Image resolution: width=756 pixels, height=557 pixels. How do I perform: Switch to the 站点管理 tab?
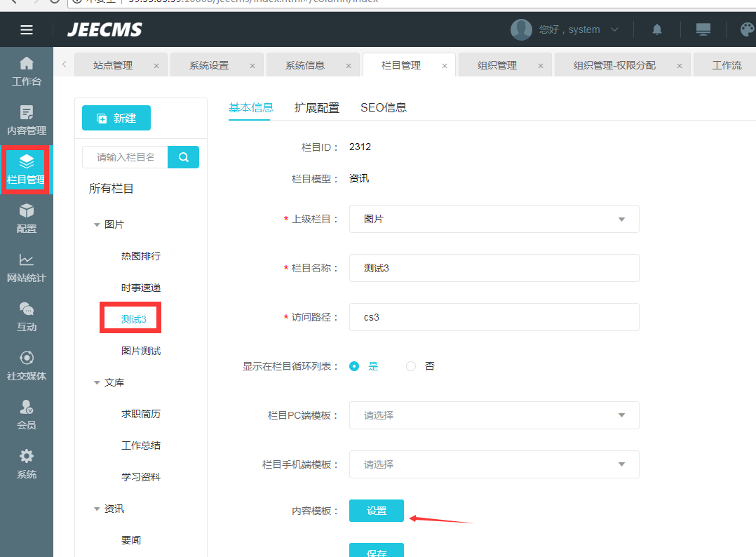pyautogui.click(x=113, y=65)
